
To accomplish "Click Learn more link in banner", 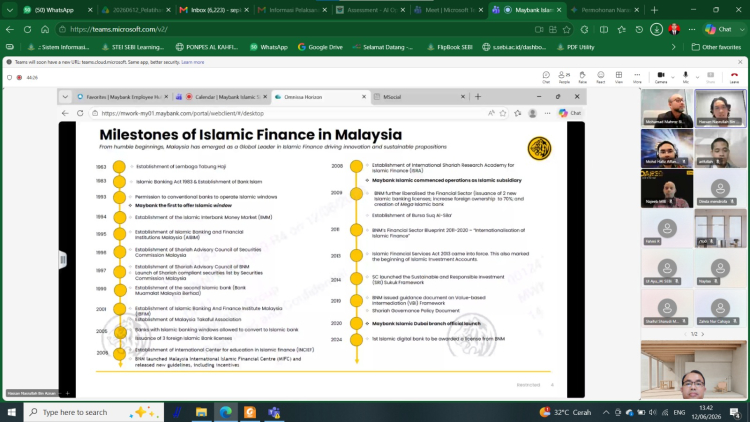I will coord(193,62).
